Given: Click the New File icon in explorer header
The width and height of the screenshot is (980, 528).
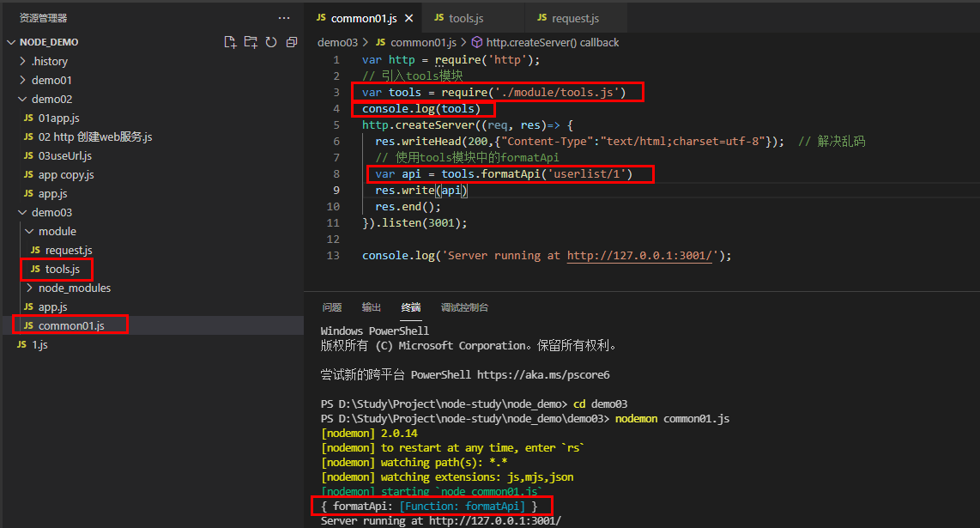Looking at the screenshot, I should [230, 42].
